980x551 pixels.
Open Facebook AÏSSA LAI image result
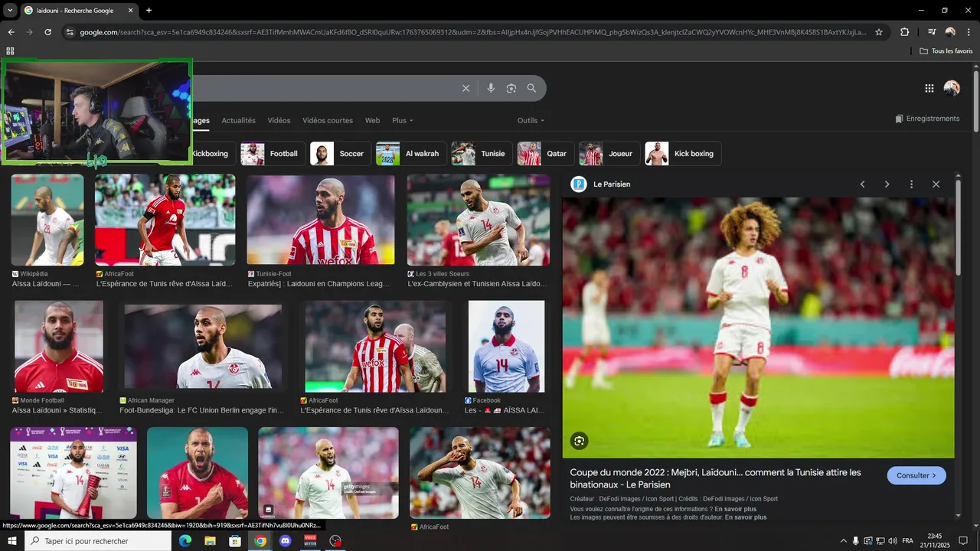pos(506,346)
